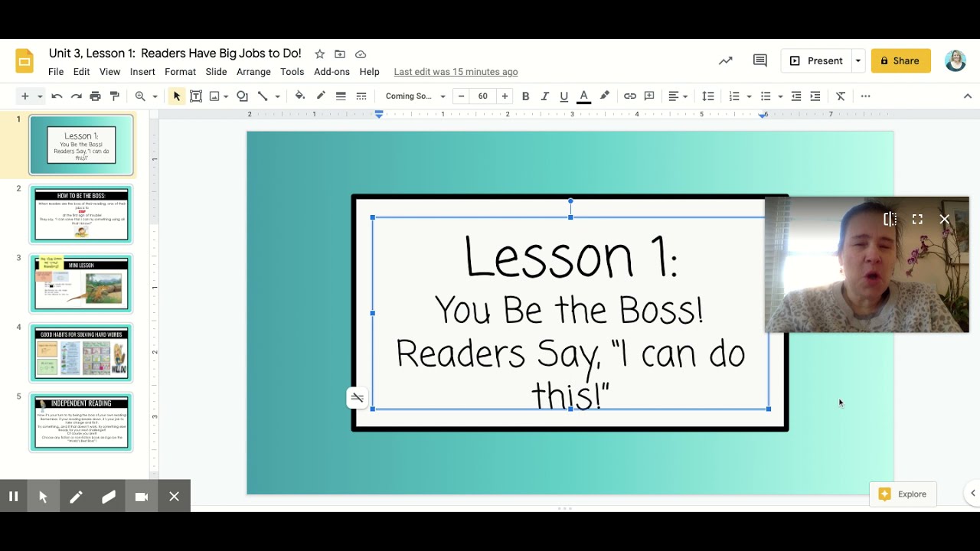Screen dimensions: 980x551
Task: Toggle italic formatting
Action: point(545,96)
